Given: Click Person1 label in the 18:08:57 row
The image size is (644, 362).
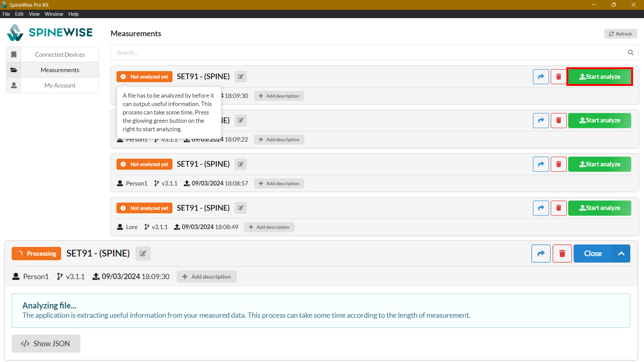Looking at the screenshot, I should (x=137, y=183).
